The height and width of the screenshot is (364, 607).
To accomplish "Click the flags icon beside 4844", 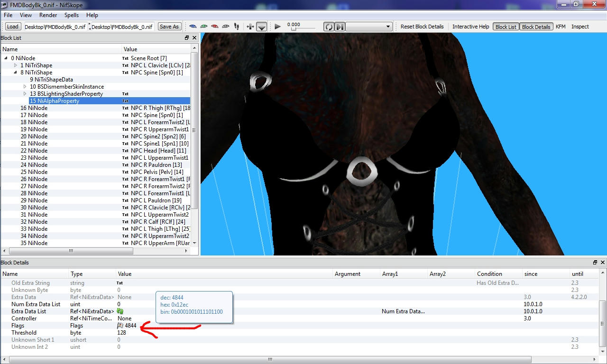I will pos(120,326).
